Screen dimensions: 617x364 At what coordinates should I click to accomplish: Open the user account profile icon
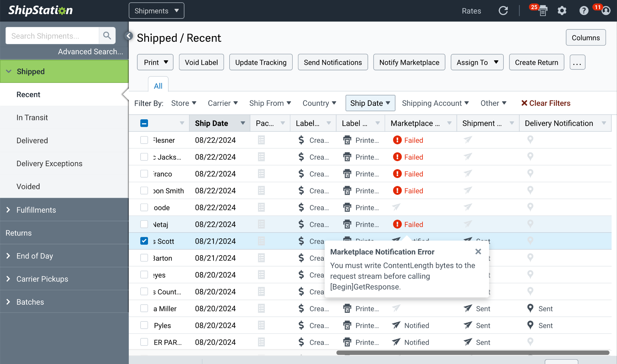[x=606, y=11]
